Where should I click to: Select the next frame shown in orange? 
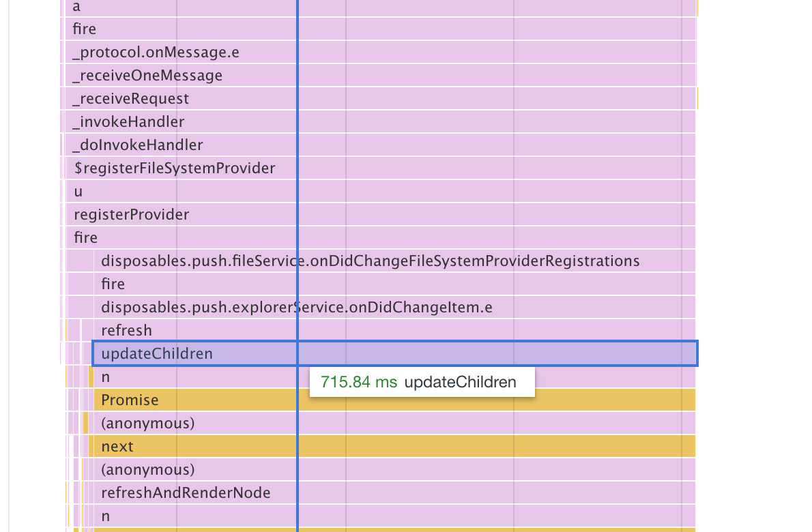coord(117,446)
